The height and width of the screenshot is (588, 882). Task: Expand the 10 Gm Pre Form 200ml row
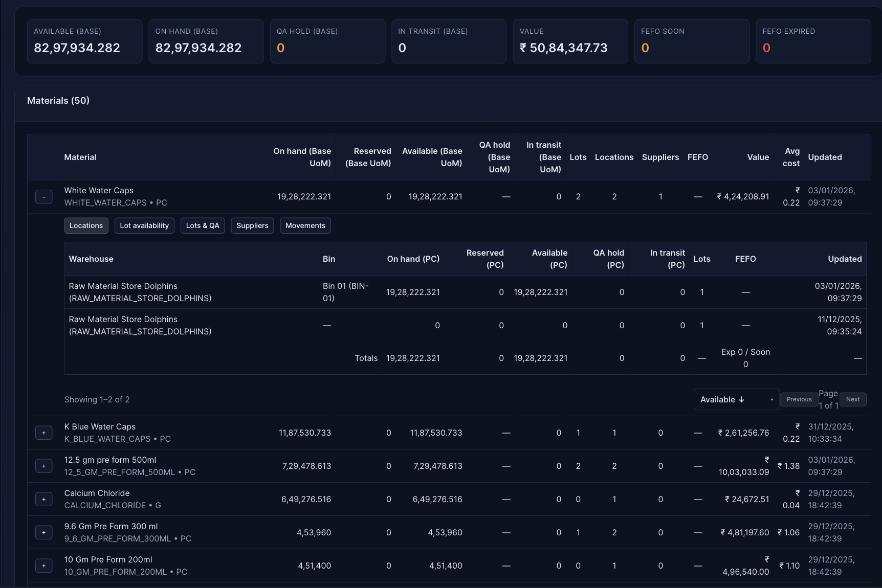click(x=43, y=566)
